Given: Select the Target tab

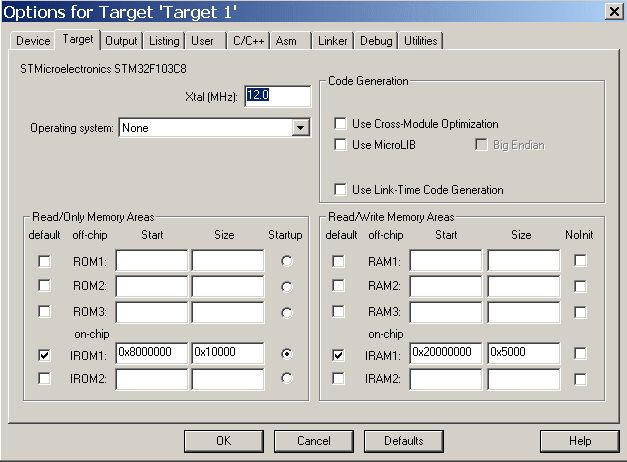Looking at the screenshot, I should pyautogui.click(x=78, y=39).
